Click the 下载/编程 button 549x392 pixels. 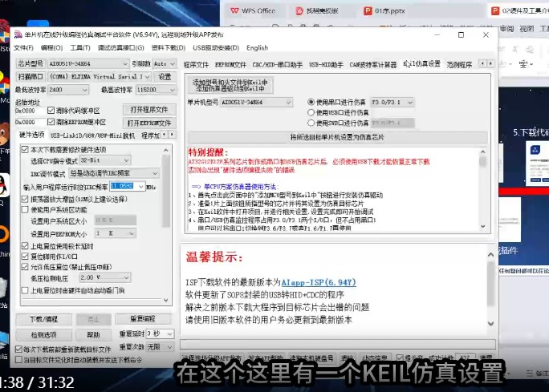click(x=44, y=319)
